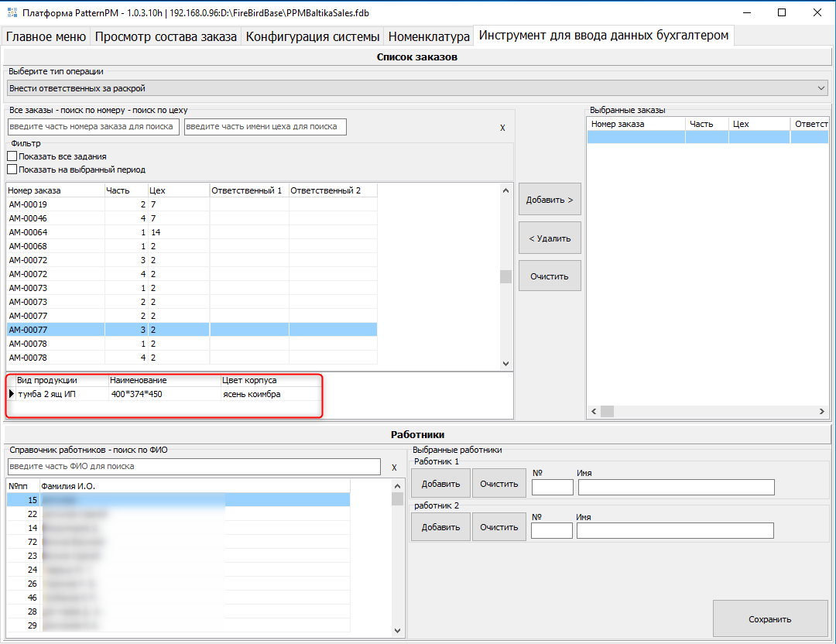Viewport: 836px width, 644px height.
Task: Clear order search with the X icon
Action: (502, 128)
